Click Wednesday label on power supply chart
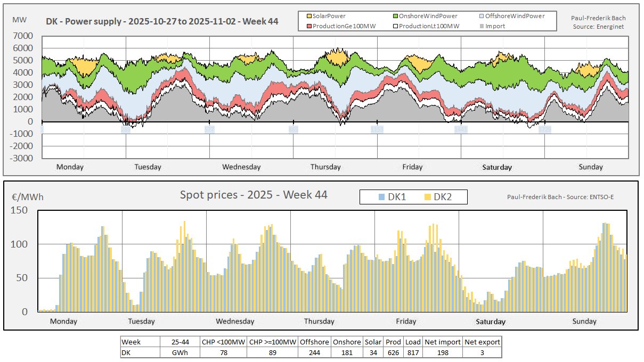The width and height of the screenshot is (644, 362). tap(241, 167)
